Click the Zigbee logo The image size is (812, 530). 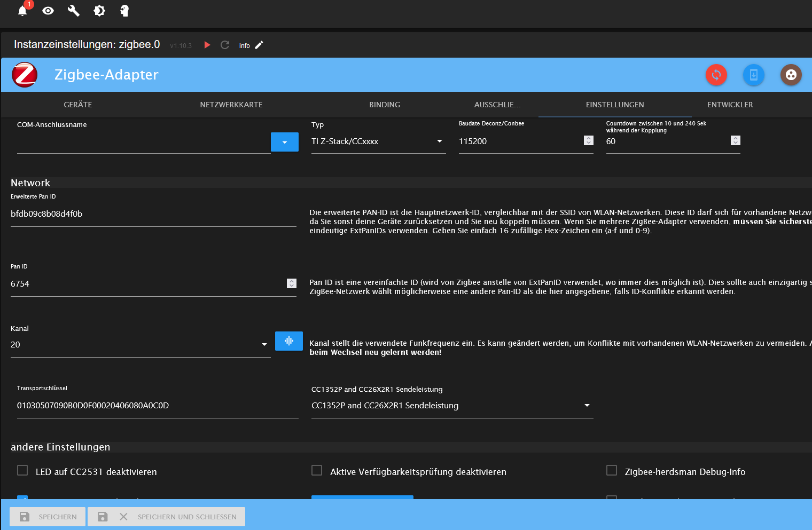pos(25,75)
